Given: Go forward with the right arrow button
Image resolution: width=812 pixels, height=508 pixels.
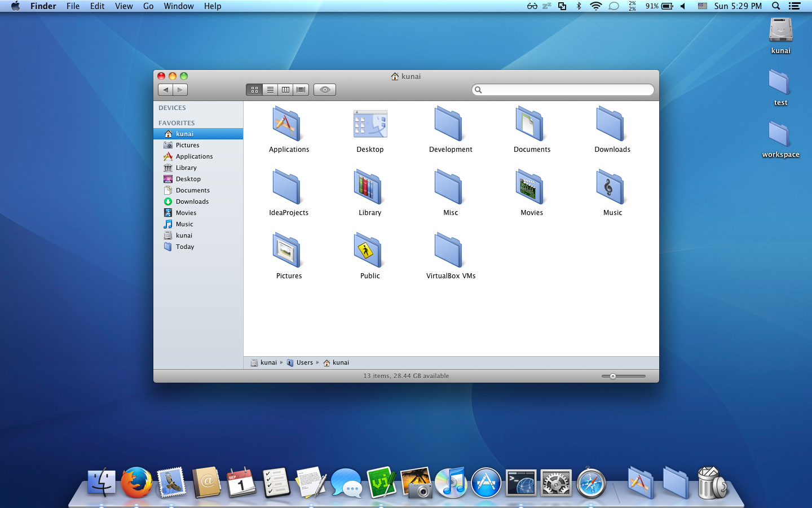Looking at the screenshot, I should 180,90.
